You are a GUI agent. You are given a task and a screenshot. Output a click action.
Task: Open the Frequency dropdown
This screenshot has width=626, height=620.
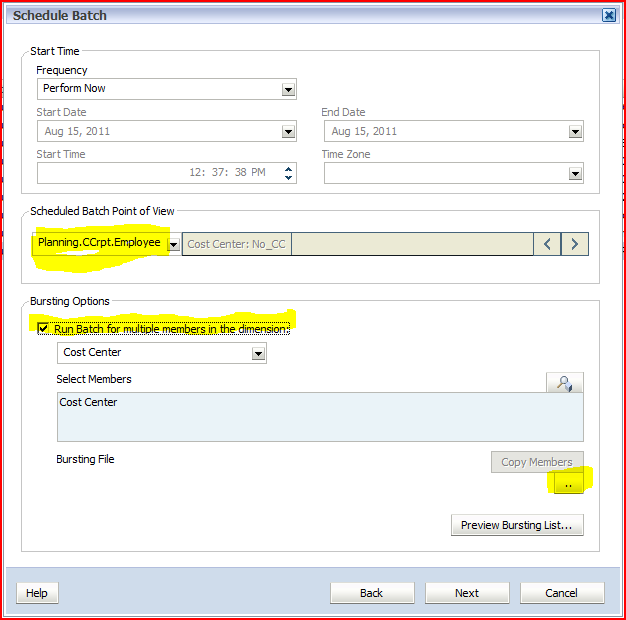[288, 89]
